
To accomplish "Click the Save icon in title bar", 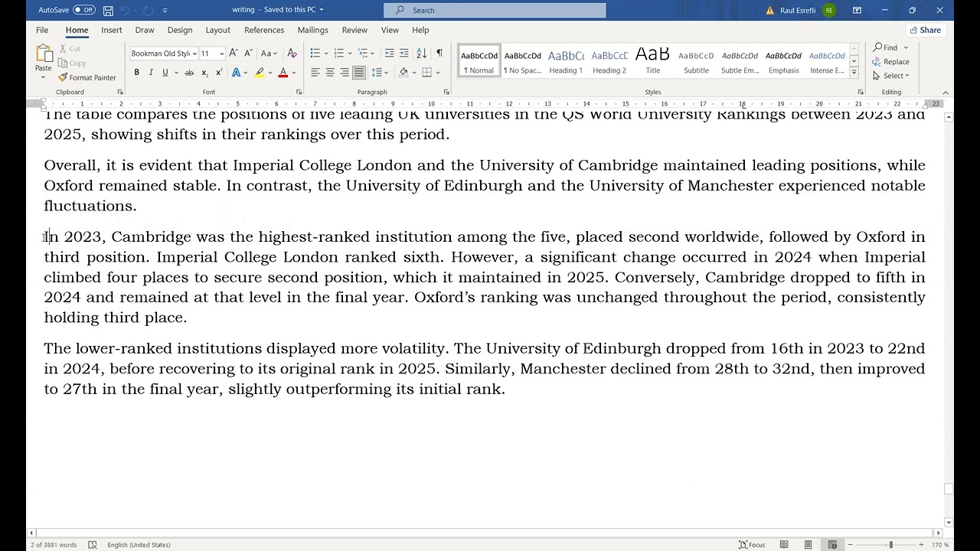I will coord(108,10).
